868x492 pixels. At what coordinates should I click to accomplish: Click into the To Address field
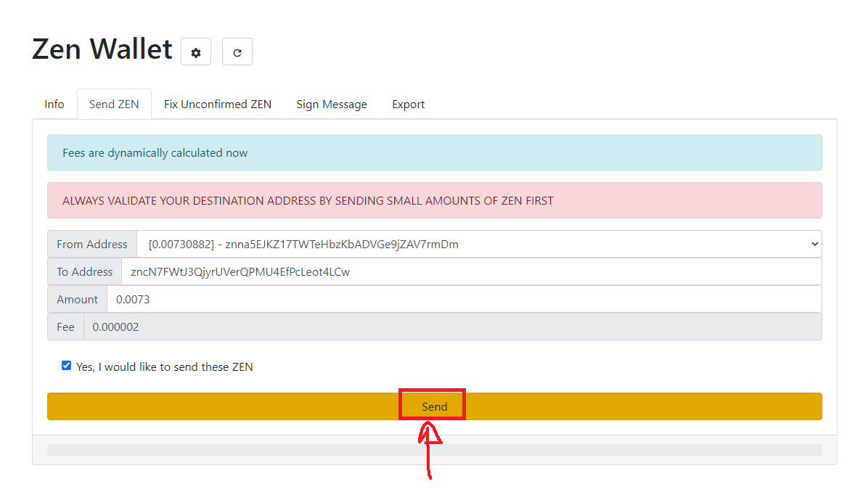click(472, 271)
